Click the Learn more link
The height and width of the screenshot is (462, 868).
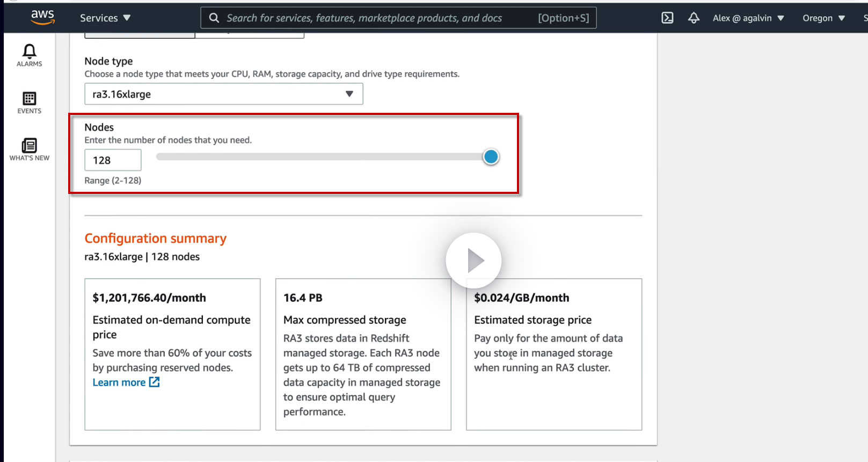coord(119,382)
